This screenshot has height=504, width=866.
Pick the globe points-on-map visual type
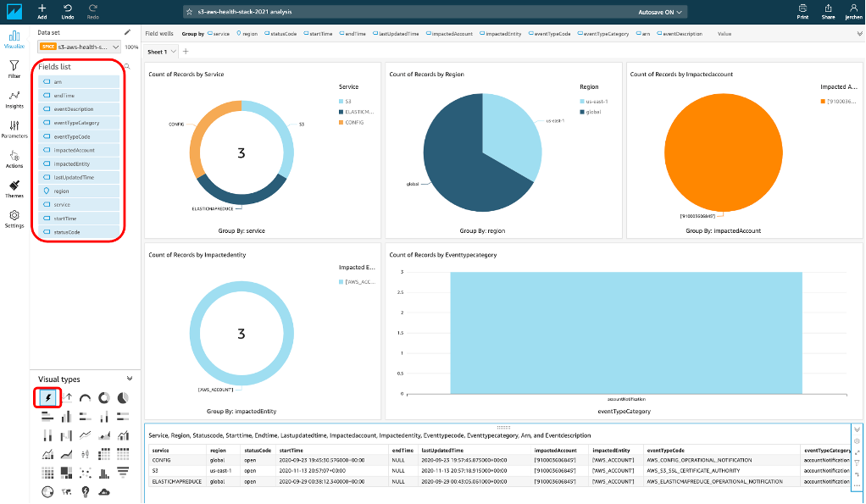(48, 491)
